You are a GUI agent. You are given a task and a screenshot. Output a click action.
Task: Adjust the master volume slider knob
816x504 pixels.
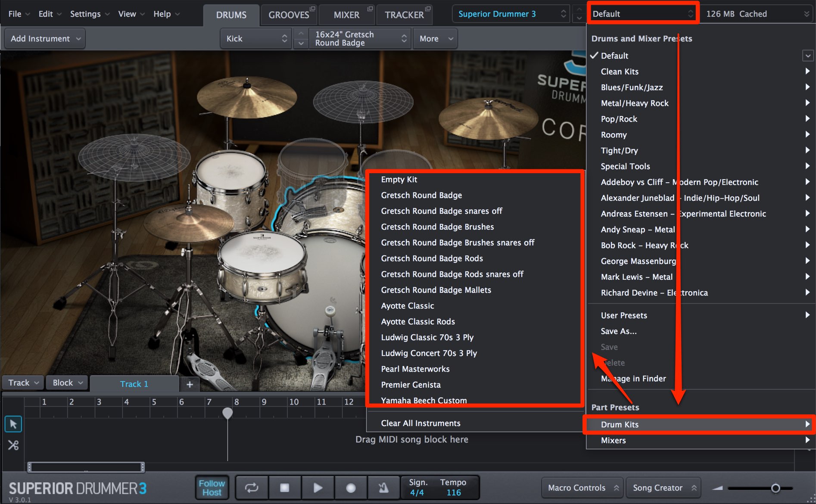point(776,488)
